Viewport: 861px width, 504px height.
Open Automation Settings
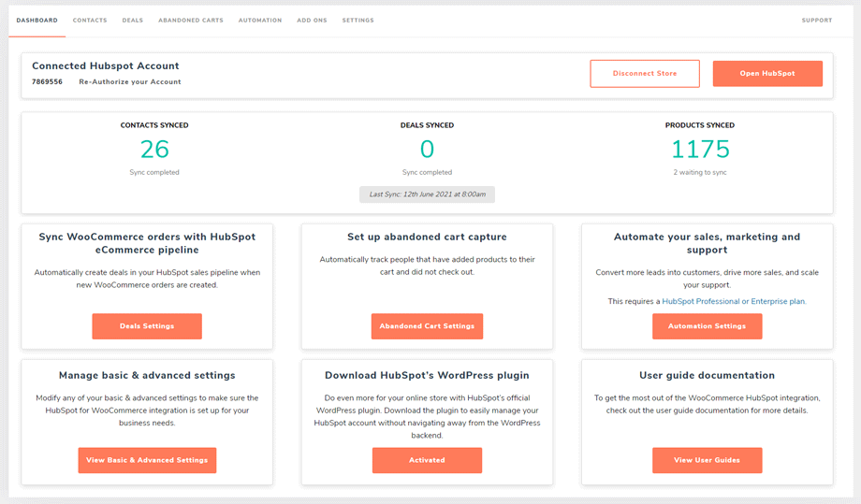coord(707,326)
